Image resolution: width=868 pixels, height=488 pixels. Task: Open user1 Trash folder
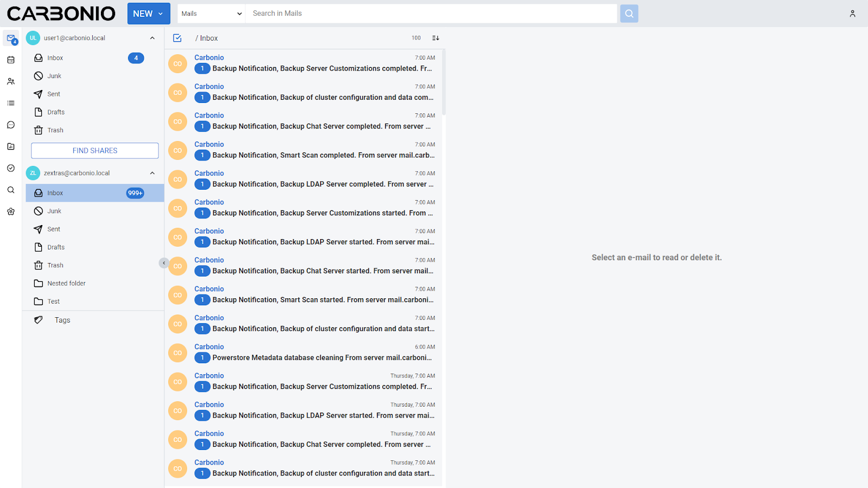pyautogui.click(x=95, y=130)
